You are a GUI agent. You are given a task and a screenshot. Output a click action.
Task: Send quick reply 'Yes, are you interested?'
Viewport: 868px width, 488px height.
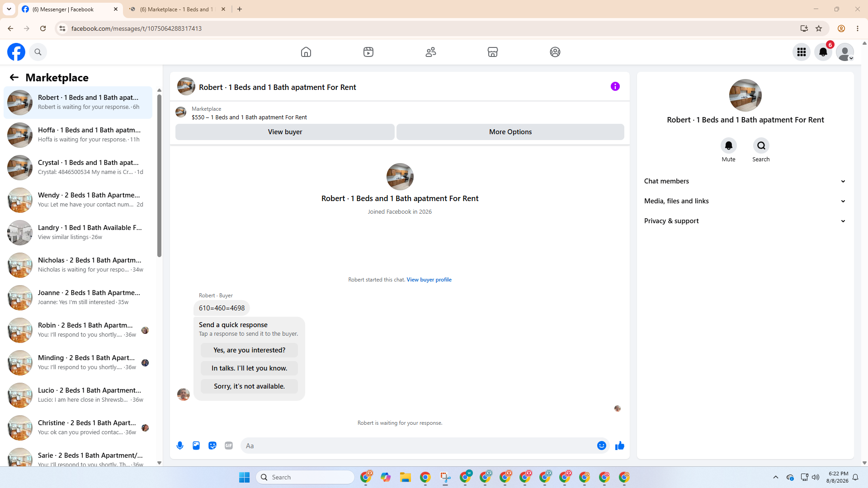pyautogui.click(x=249, y=350)
